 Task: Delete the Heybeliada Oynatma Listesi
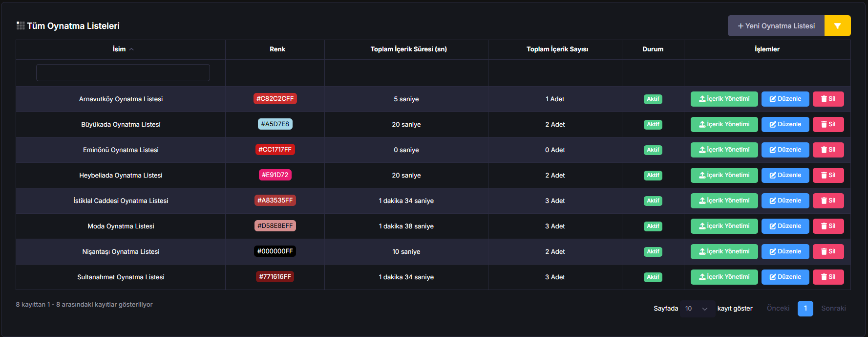tap(828, 175)
